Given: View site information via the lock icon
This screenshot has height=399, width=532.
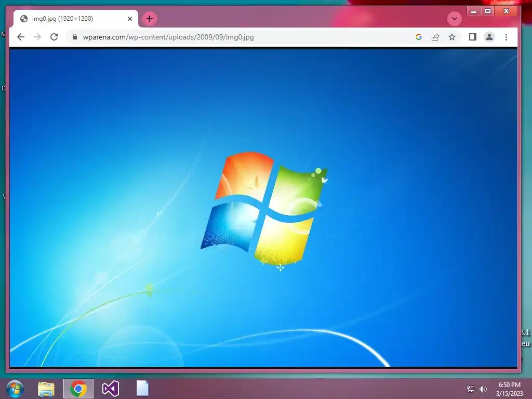Looking at the screenshot, I should pos(75,37).
